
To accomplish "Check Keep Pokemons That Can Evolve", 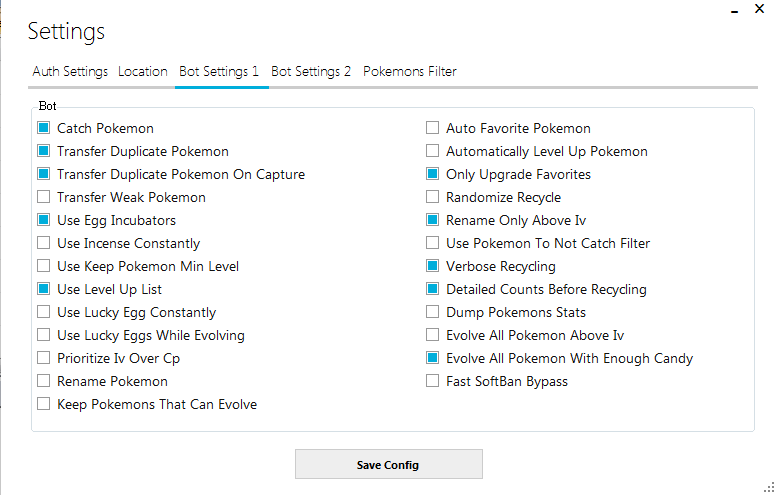I will (x=44, y=404).
